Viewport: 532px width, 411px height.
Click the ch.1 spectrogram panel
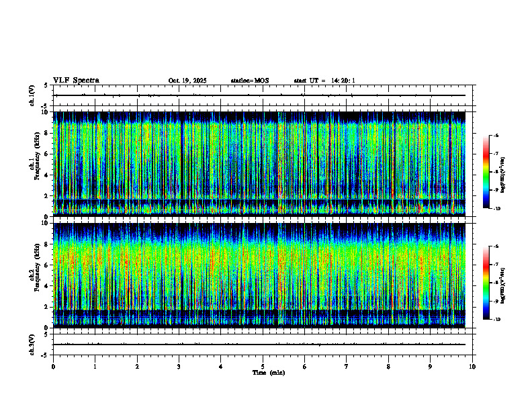tap(259, 164)
